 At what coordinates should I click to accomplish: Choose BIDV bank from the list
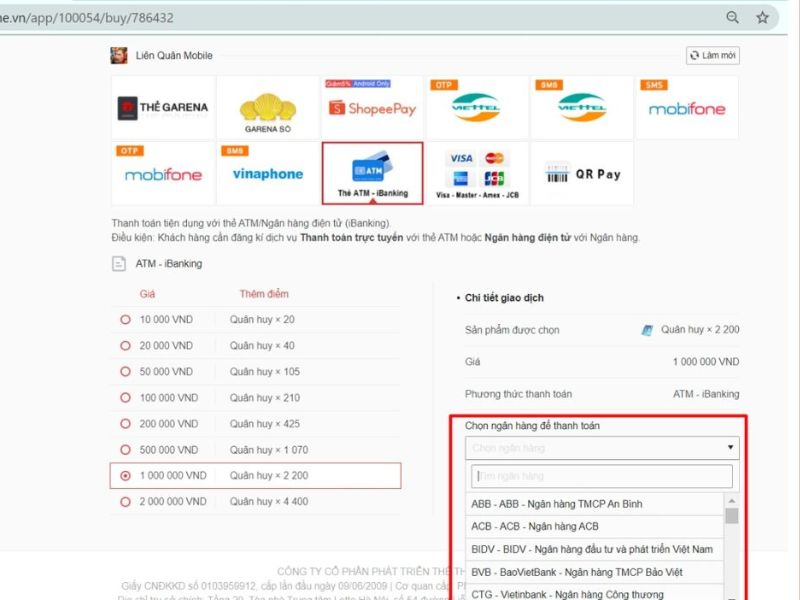tap(595, 549)
